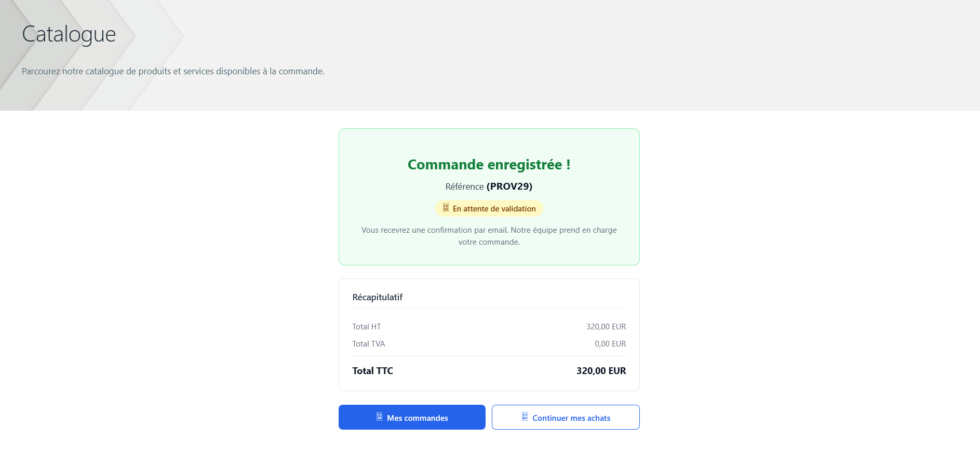The width and height of the screenshot is (980, 452).
Task: Click the Total TVA label
Action: pyautogui.click(x=369, y=344)
